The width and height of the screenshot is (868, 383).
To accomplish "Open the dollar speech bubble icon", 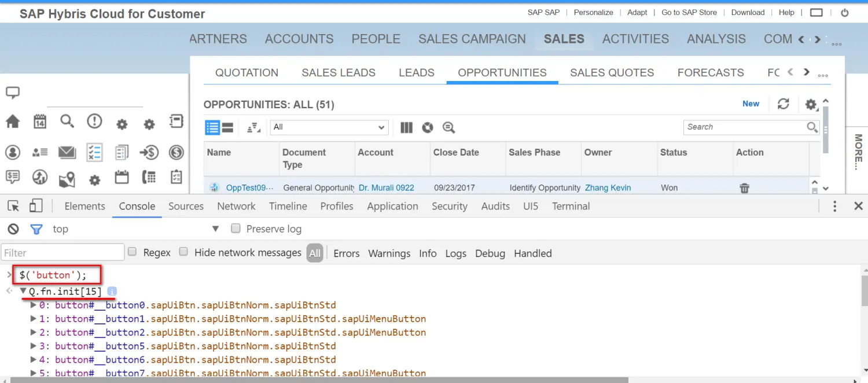I will point(13,177).
